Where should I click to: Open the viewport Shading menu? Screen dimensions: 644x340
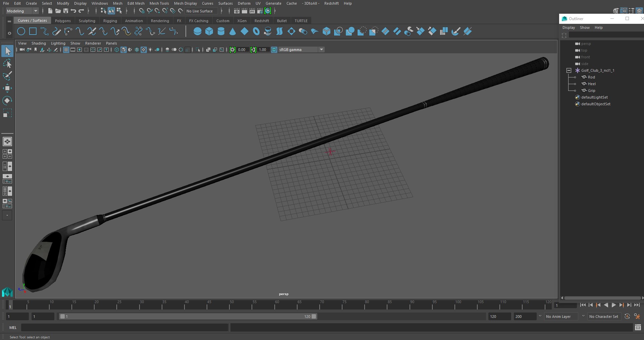(39, 43)
